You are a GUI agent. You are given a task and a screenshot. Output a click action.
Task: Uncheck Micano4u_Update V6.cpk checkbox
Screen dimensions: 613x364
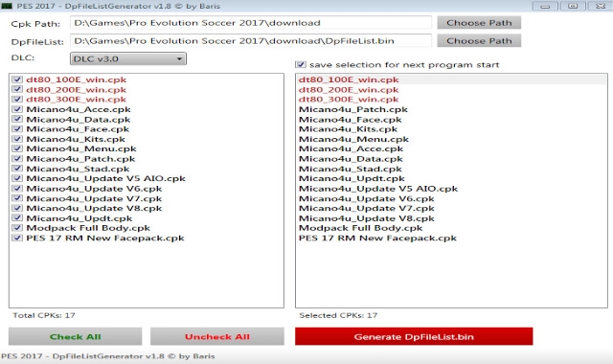pyautogui.click(x=17, y=189)
